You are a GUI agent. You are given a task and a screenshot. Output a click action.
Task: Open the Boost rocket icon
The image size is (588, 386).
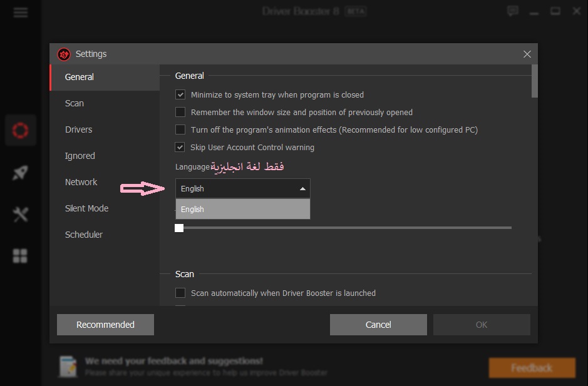[x=21, y=173]
